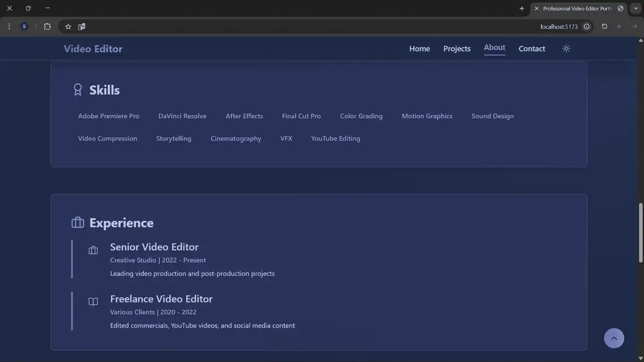The height and width of the screenshot is (362, 644).
Task: Click the Video Editor site logo
Action: pos(93,48)
